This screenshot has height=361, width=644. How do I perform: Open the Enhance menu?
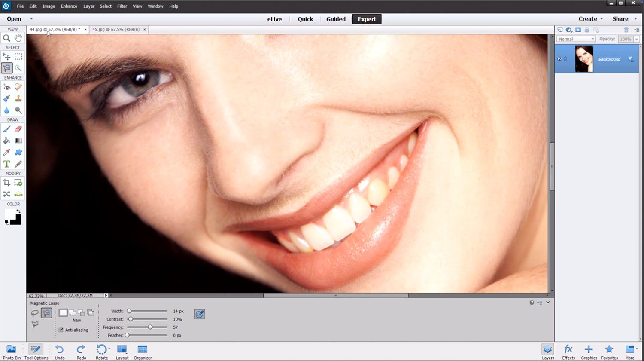[x=69, y=6]
